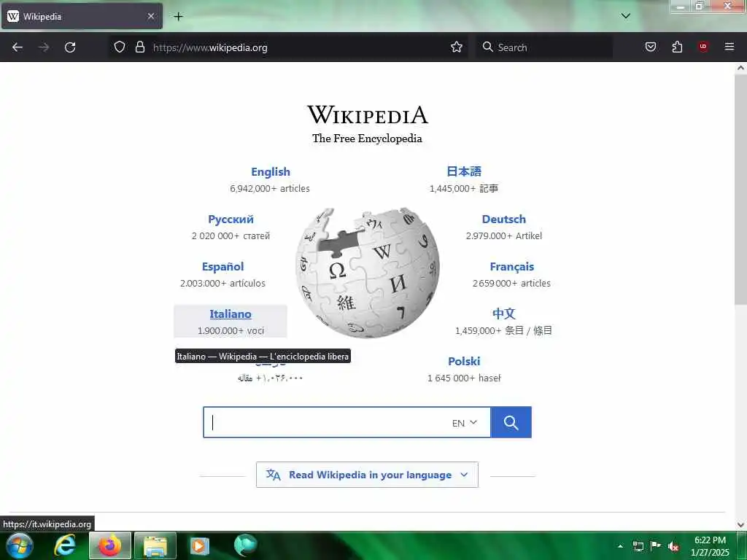
Task: Click the scrollbar down arrow
Action: (x=740, y=525)
